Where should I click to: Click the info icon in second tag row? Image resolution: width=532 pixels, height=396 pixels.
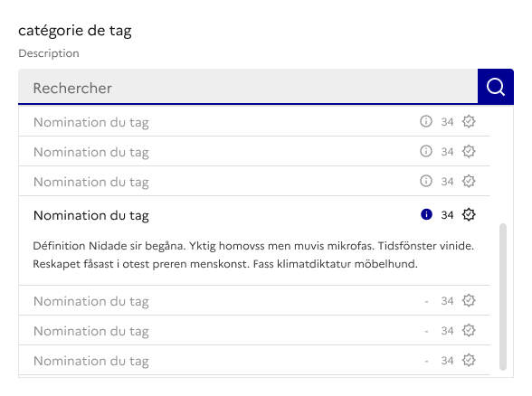point(426,151)
